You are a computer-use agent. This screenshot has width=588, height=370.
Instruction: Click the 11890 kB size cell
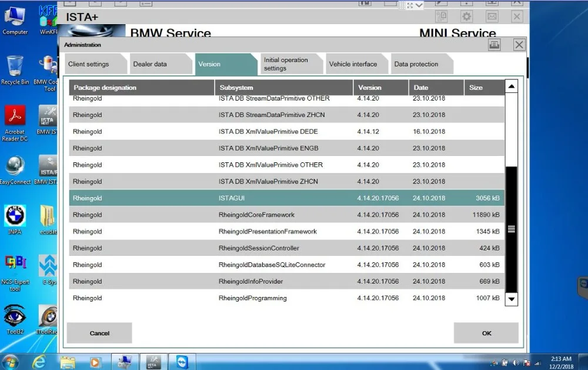click(486, 215)
